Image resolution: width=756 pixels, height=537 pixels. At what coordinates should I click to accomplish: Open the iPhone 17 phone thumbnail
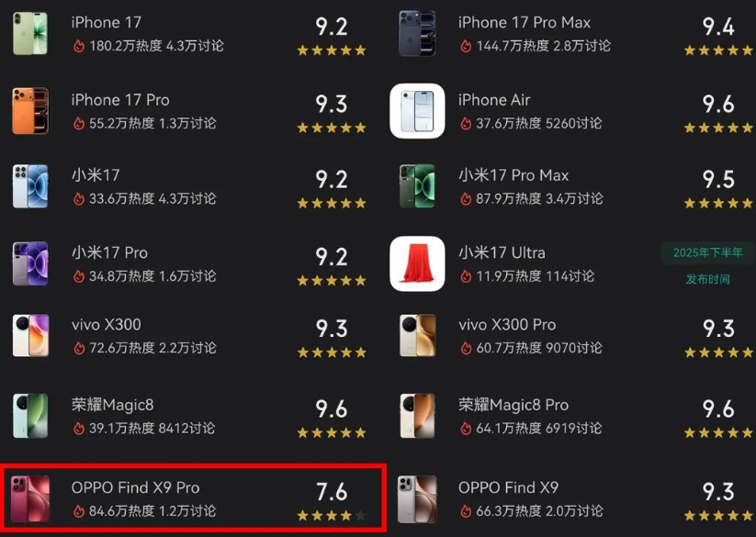click(x=30, y=33)
